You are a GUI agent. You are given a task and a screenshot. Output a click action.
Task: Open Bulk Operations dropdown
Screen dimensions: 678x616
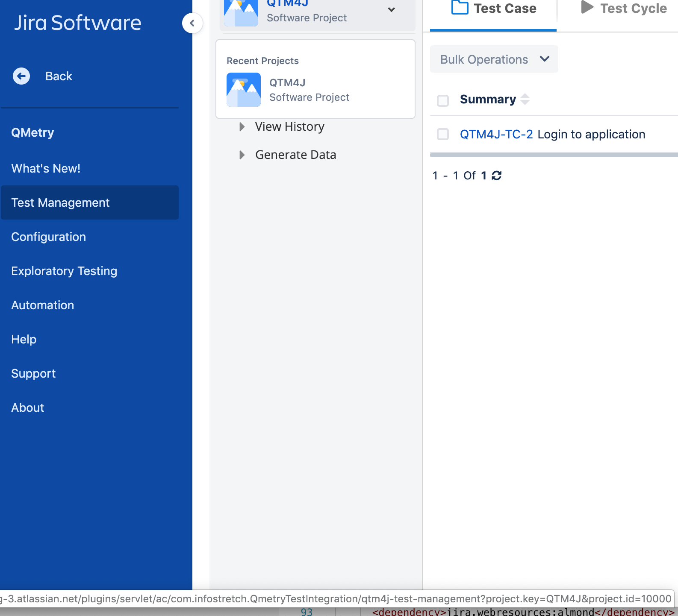pyautogui.click(x=494, y=59)
